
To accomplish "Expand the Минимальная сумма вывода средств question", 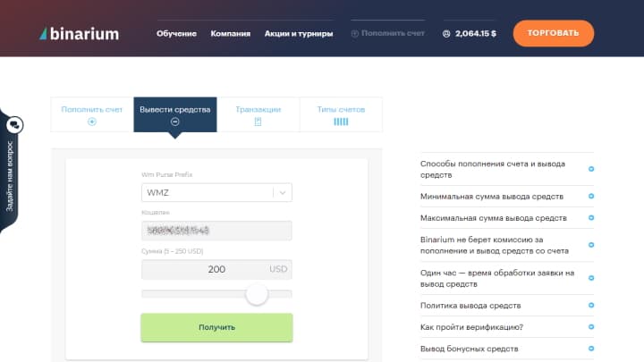I will click(591, 197).
